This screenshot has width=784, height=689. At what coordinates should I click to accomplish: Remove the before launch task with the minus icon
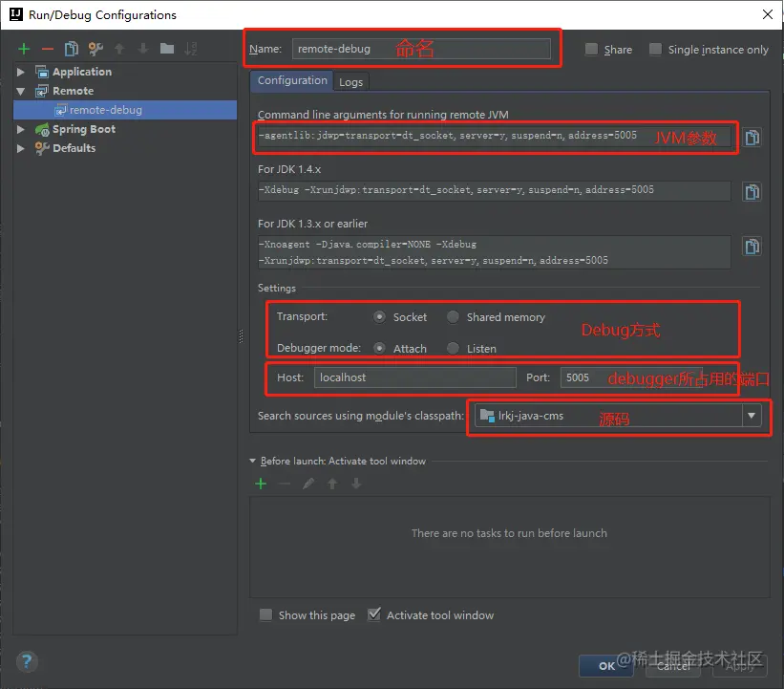[285, 484]
